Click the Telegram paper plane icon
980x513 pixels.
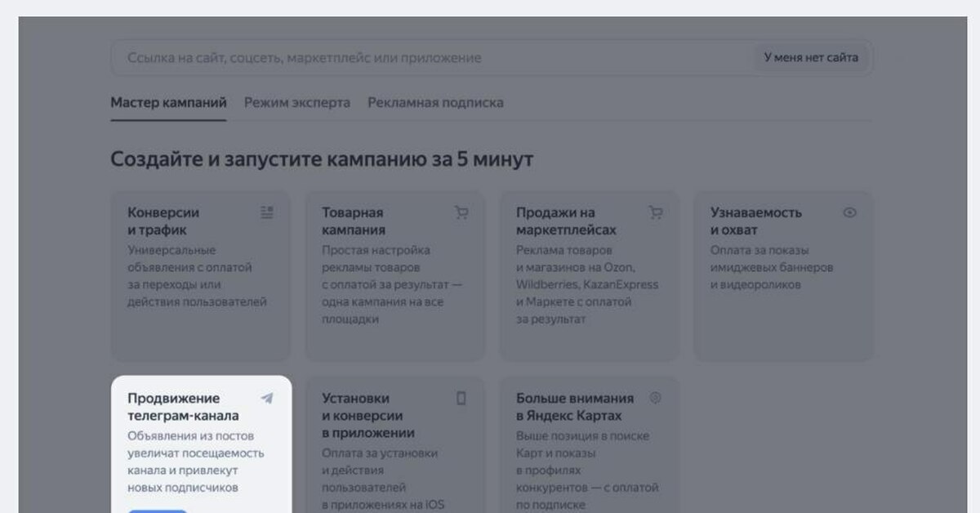267,399
